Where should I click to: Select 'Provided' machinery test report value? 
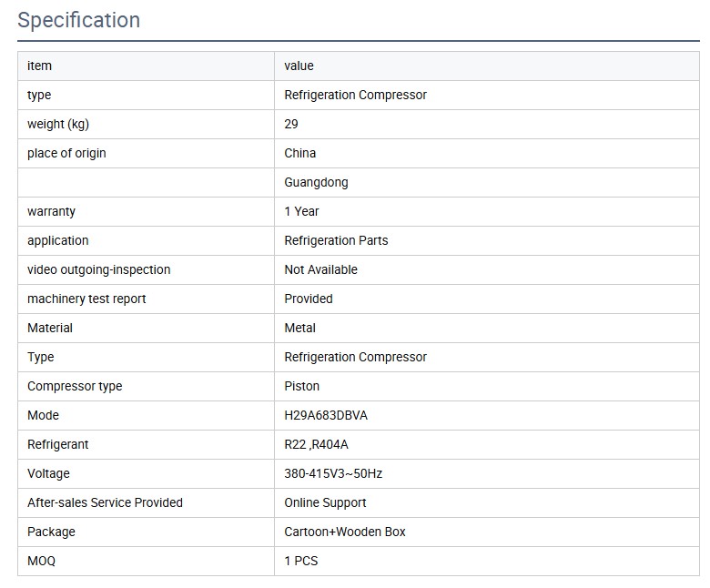point(309,299)
